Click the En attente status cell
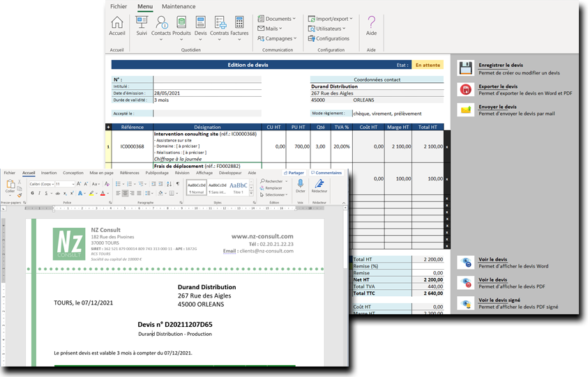Viewport: 588px width, 377px height. click(x=428, y=65)
